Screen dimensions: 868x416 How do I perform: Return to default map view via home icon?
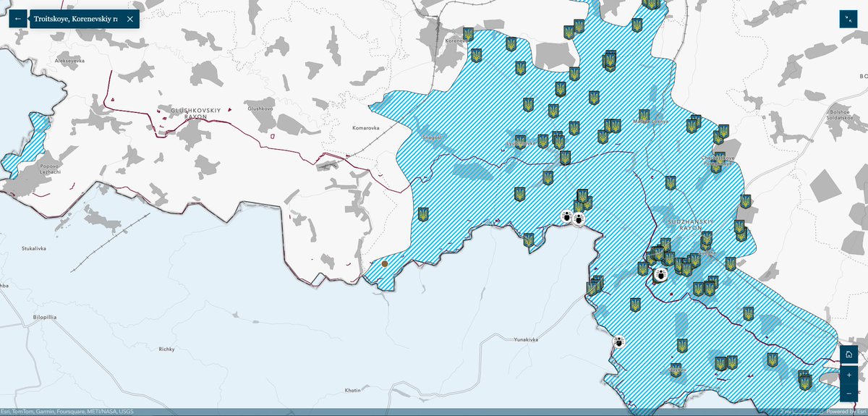point(849,355)
